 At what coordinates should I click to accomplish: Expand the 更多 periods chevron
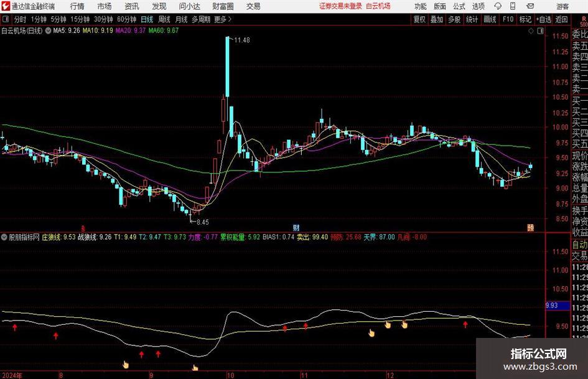pos(230,19)
